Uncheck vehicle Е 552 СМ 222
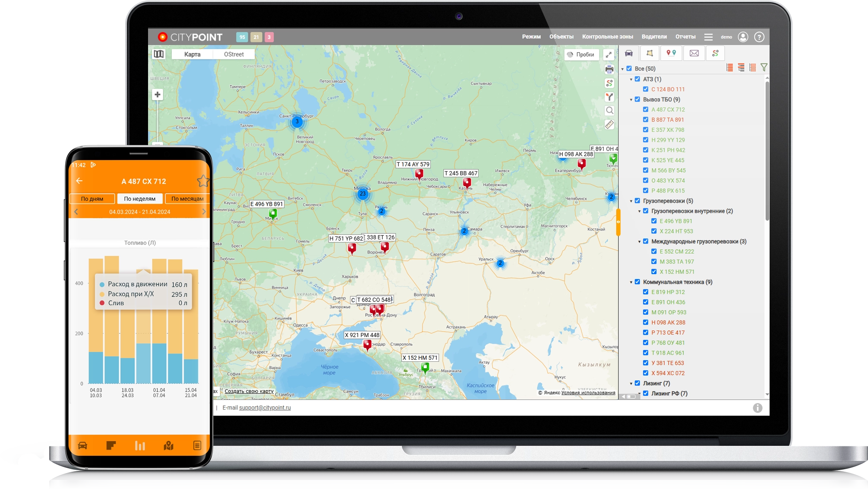This screenshot has height=489, width=868. coord(654,251)
